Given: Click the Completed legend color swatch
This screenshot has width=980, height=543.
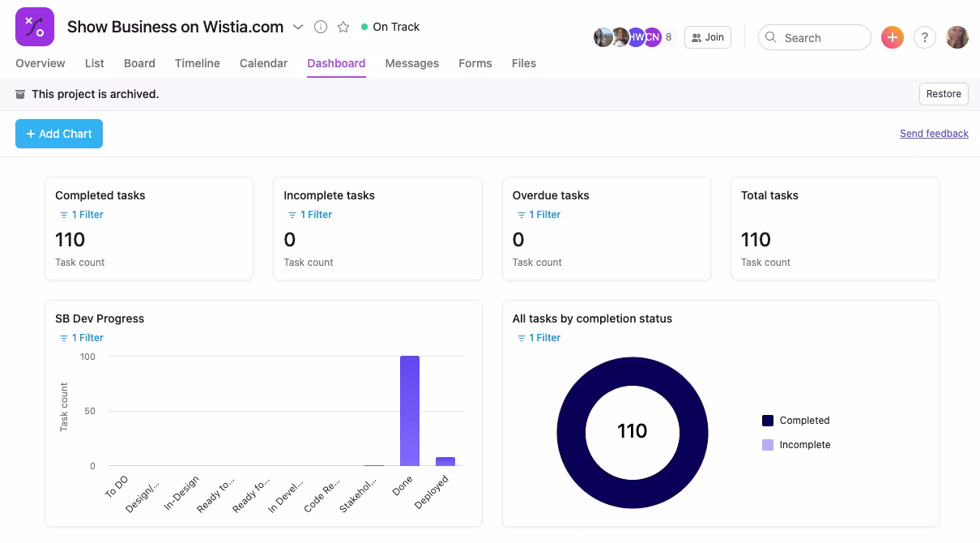Looking at the screenshot, I should 768,421.
